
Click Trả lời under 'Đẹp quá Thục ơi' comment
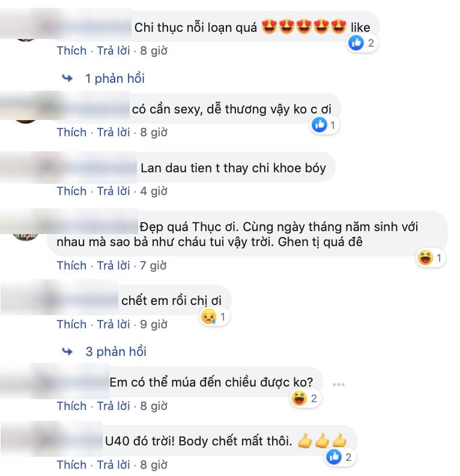click(113, 265)
